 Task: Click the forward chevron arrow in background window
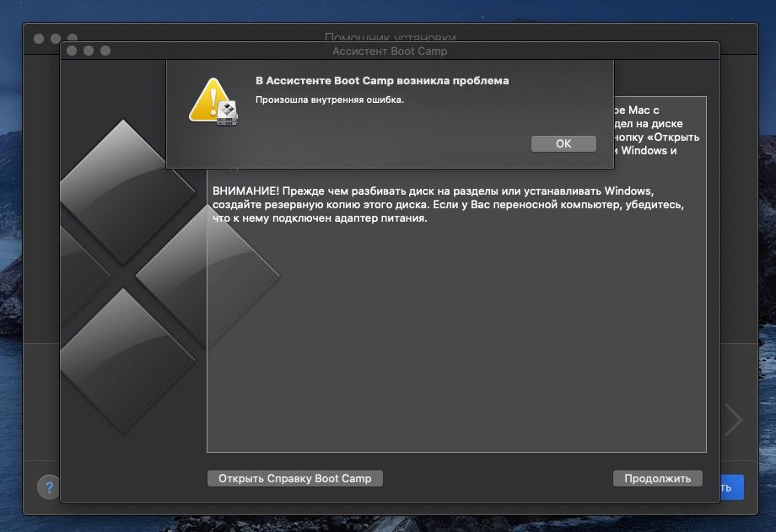coord(734,420)
